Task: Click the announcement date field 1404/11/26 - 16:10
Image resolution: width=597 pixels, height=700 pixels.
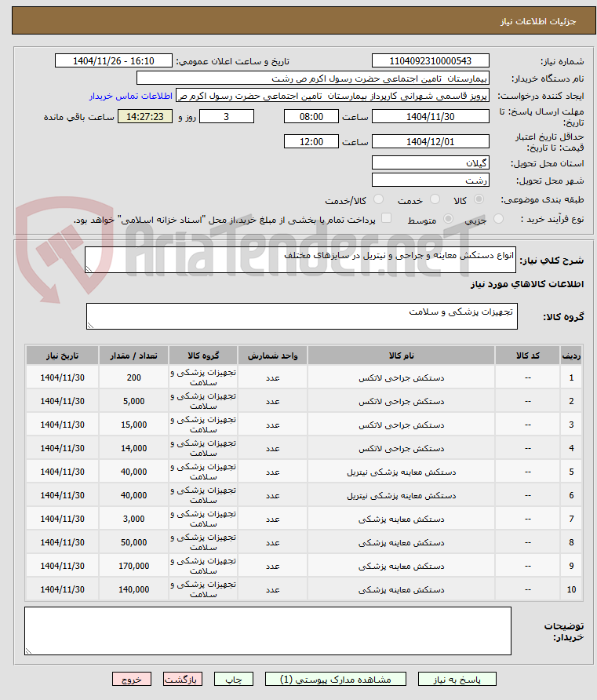Action: pos(113,60)
